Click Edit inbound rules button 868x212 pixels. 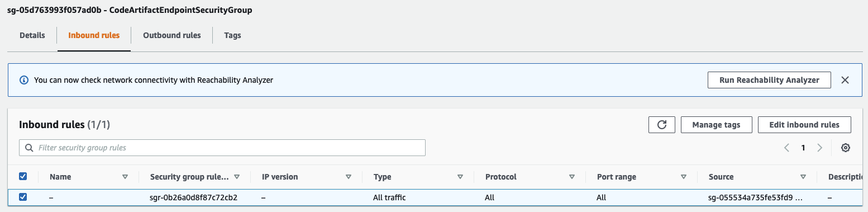(x=804, y=125)
